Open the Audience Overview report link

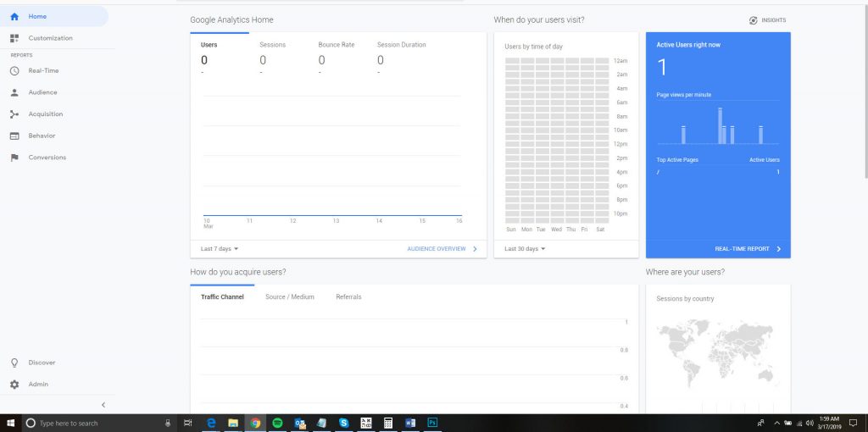tap(442, 249)
